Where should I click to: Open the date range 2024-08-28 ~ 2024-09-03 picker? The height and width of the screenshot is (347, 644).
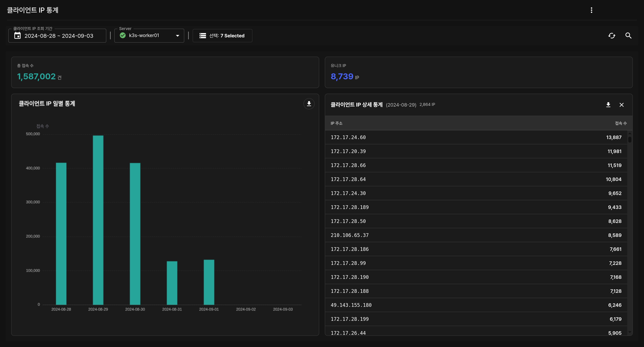[x=59, y=36]
